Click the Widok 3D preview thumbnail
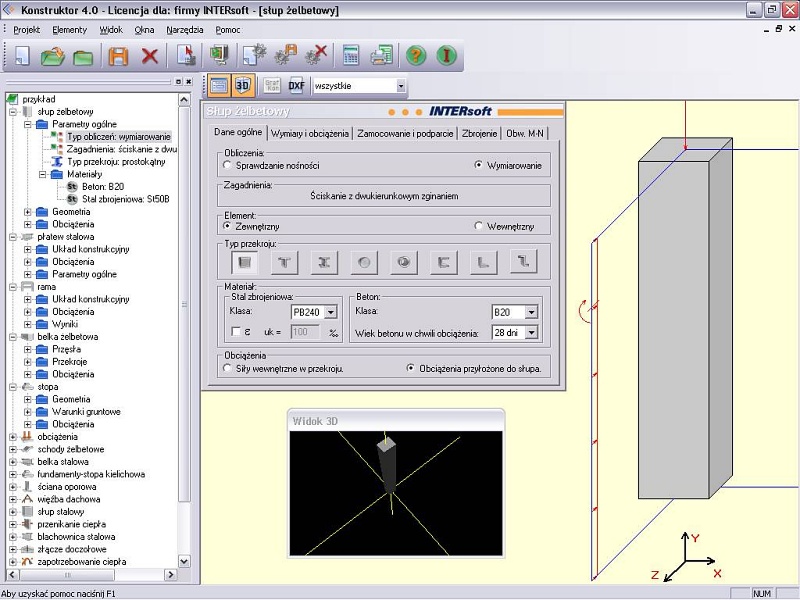This screenshot has height=600, width=800. (396, 493)
